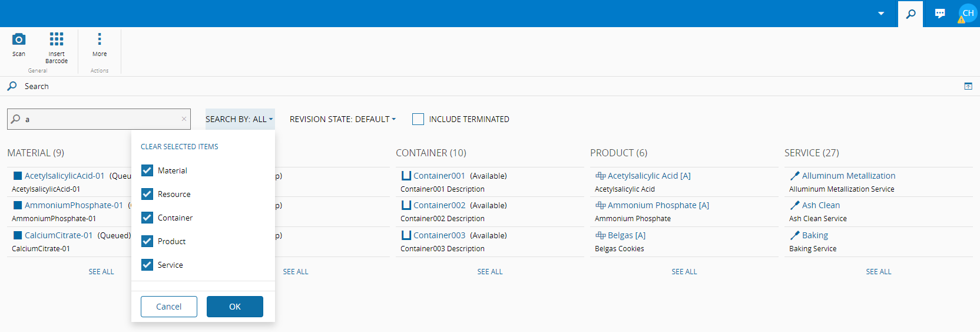This screenshot has width=980, height=332.
Task: Collapse the Search panel via corner icon
Action: pos(968,86)
